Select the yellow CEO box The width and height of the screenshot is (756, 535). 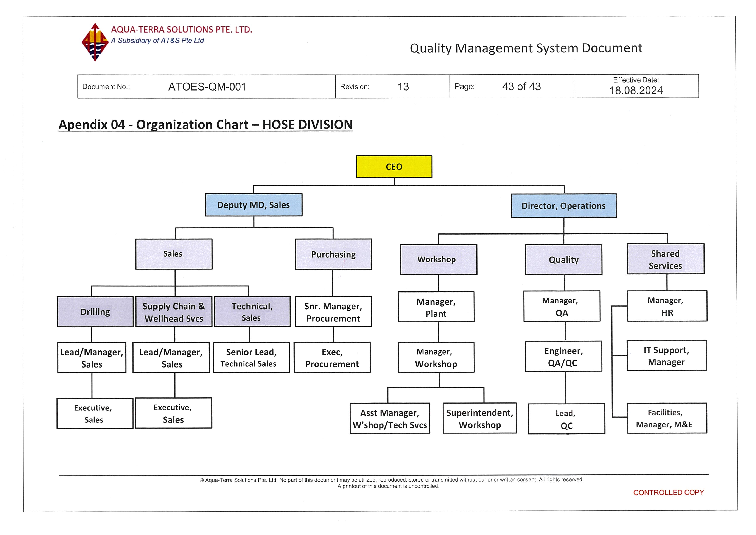394,167
